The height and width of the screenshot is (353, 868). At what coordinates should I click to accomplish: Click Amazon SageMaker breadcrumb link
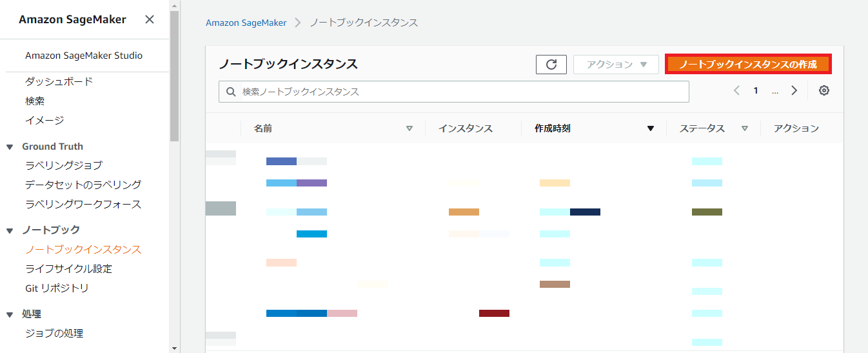coord(246,23)
